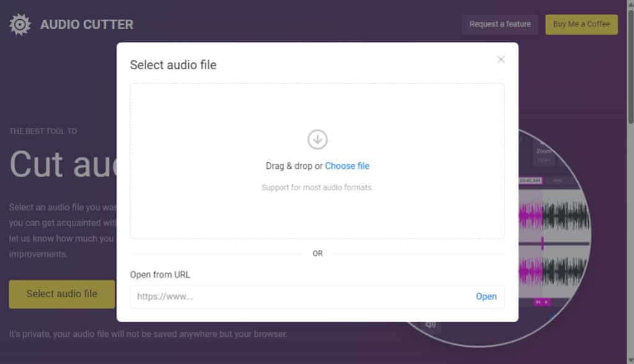Click the speaker volume icon in preview
634x364 pixels.
coord(431,325)
